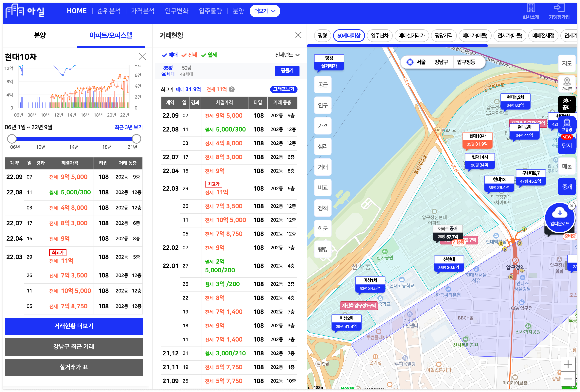Click the 압구정역 station 3 marker
This screenshot has height=392, width=580.
[x=515, y=260]
